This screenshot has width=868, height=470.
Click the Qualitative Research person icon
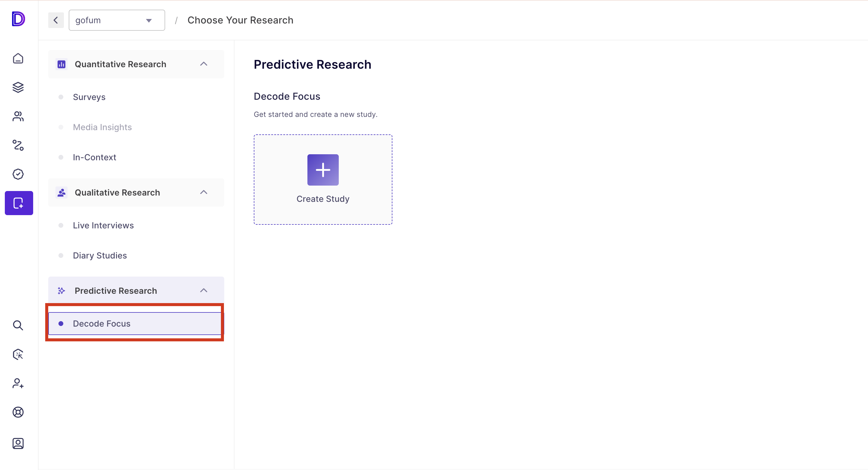61,193
